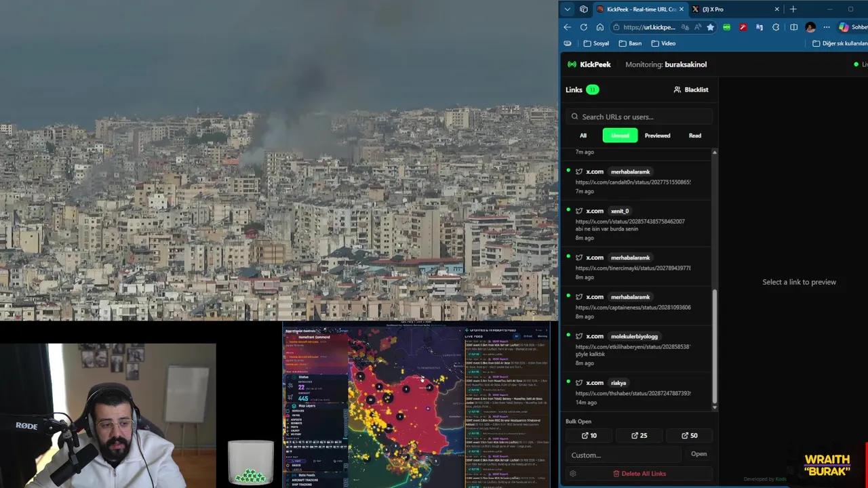Viewport: 868px width, 488px height.
Task: Open the workspaces icon beside tabs
Action: [584, 9]
